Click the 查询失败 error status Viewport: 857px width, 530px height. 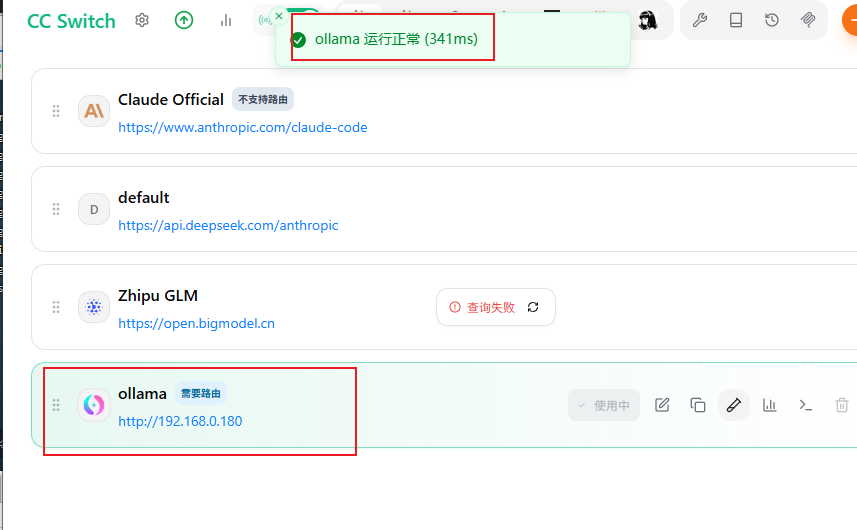click(482, 308)
